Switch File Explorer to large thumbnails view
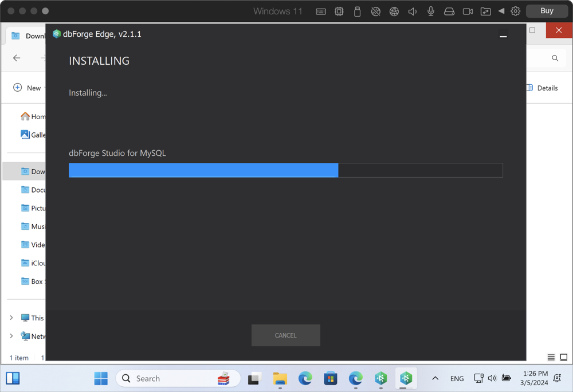The width and height of the screenshot is (573, 392). click(564, 357)
